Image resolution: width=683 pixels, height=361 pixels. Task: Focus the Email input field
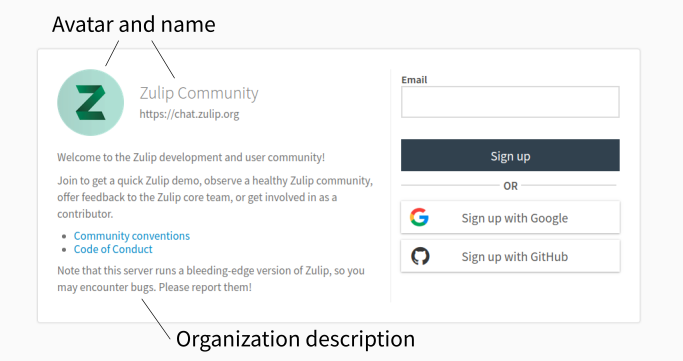coord(510,102)
